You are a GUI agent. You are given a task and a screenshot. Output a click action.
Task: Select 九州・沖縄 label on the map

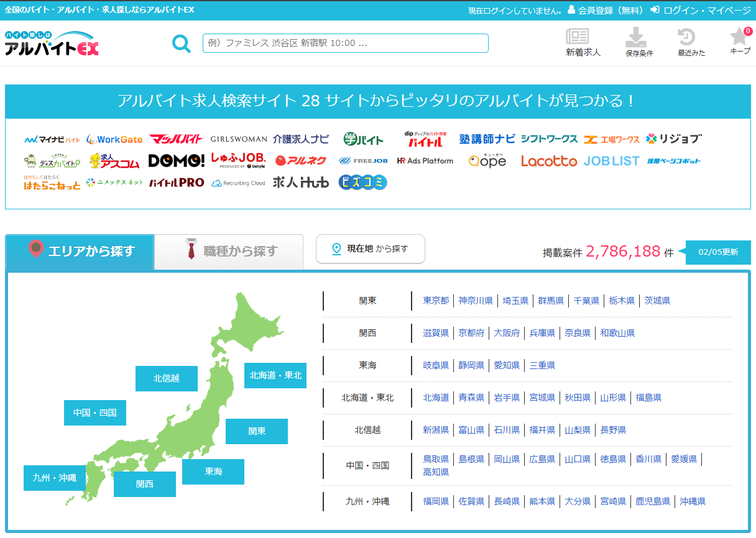coord(55,478)
